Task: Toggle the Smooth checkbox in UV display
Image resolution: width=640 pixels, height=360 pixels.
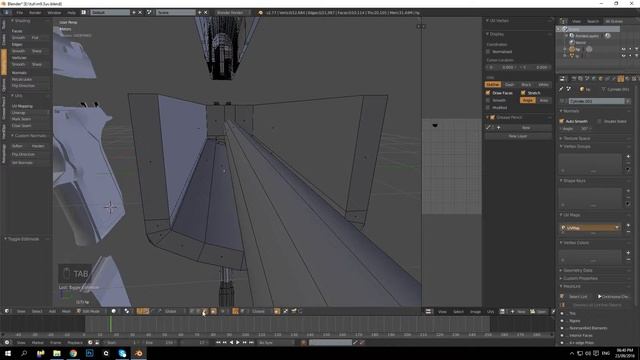Action: [x=488, y=100]
